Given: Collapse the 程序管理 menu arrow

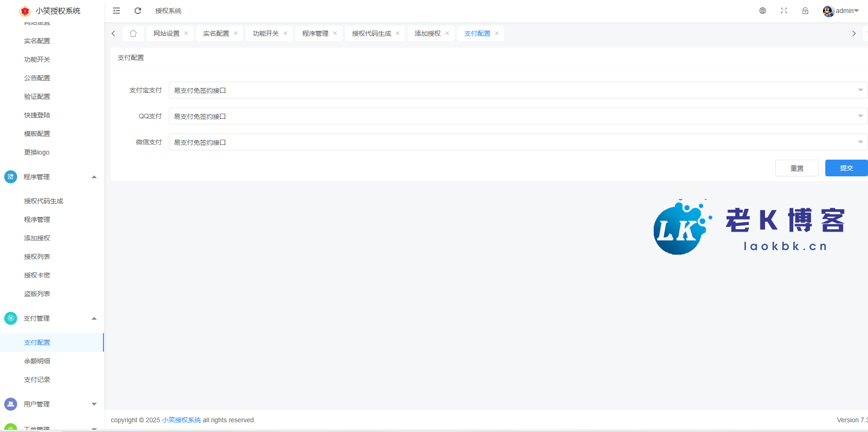Looking at the screenshot, I should point(94,177).
